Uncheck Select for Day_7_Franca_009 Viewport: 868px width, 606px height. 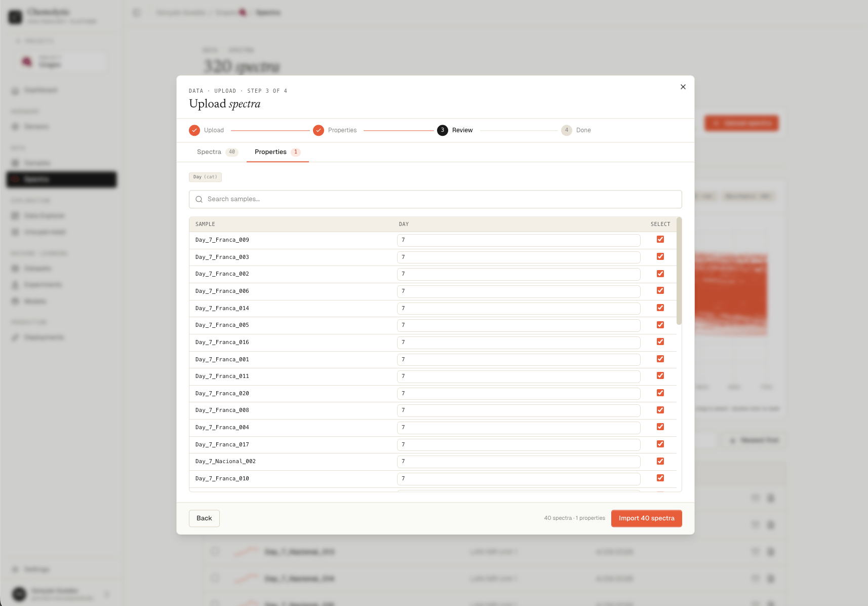pos(660,239)
